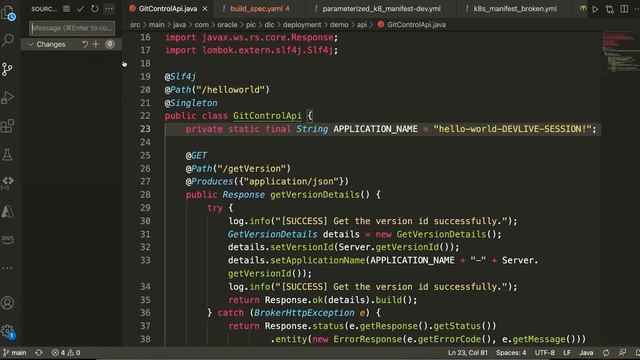Open the Extensions view
The width and height of the screenshot is (640, 360).
(7, 126)
